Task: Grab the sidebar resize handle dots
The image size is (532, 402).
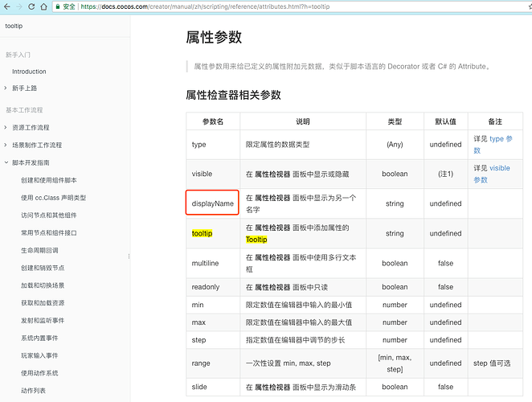Action: (x=129, y=256)
